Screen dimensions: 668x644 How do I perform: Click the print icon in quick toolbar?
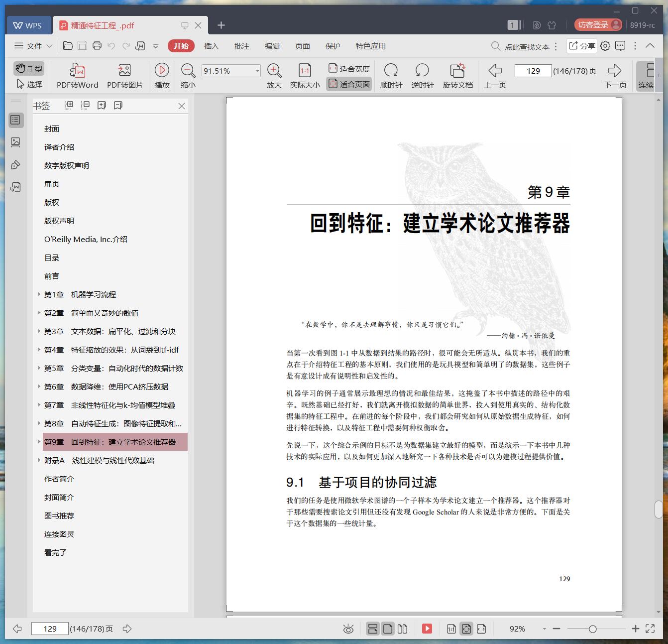coord(97,46)
